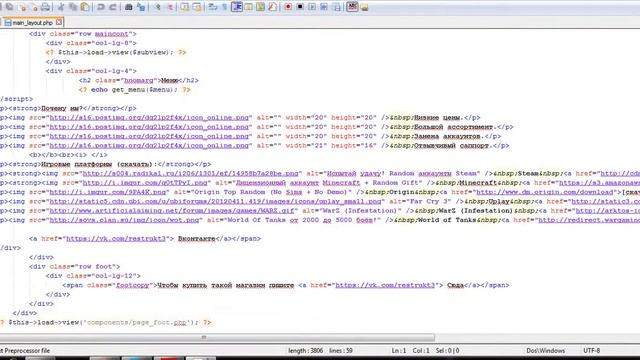Toggle synchronized vertical scrolling icon
Viewport: 640px width, 360px height.
184,7
